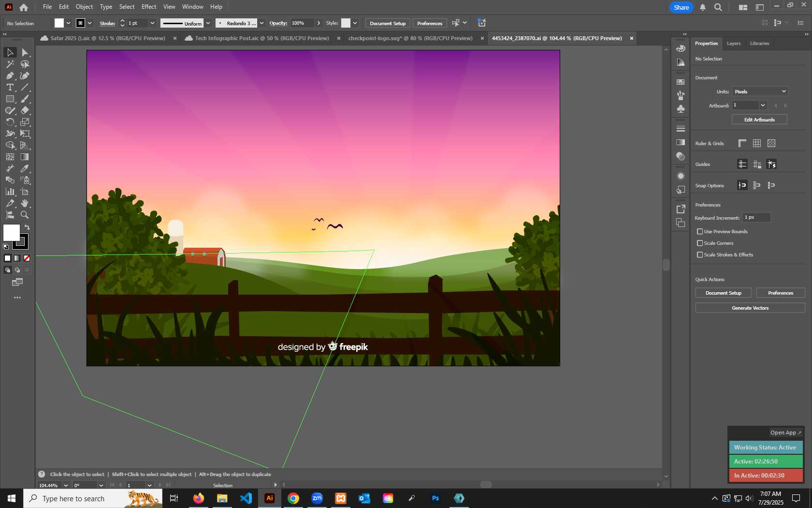The height and width of the screenshot is (508, 812).
Task: Select the Selection tool arrow
Action: tap(10, 52)
